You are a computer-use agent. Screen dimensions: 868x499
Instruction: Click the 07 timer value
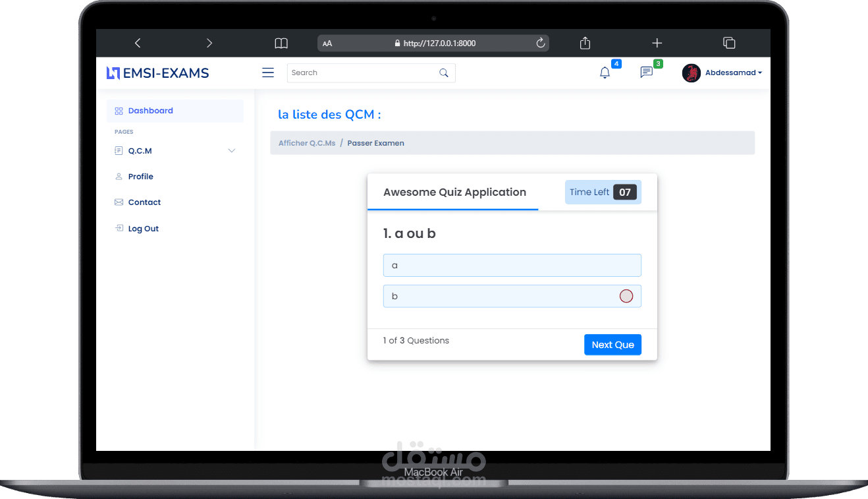coord(625,192)
